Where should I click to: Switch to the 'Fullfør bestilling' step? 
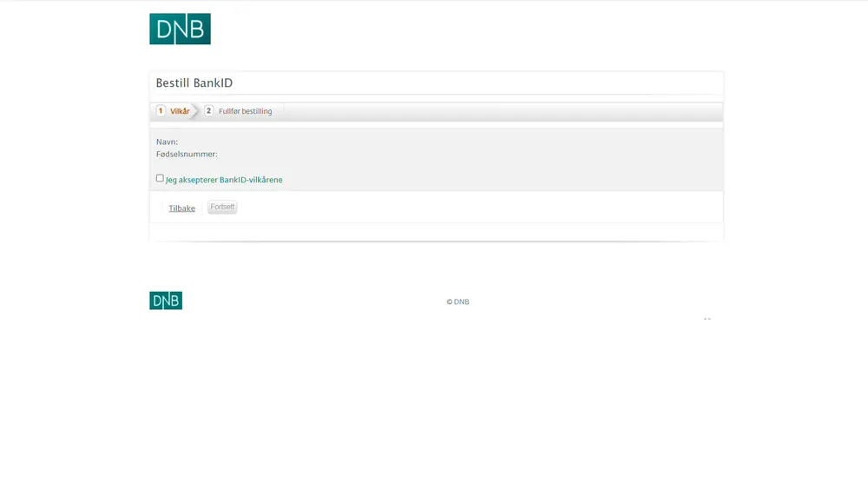pyautogui.click(x=245, y=111)
